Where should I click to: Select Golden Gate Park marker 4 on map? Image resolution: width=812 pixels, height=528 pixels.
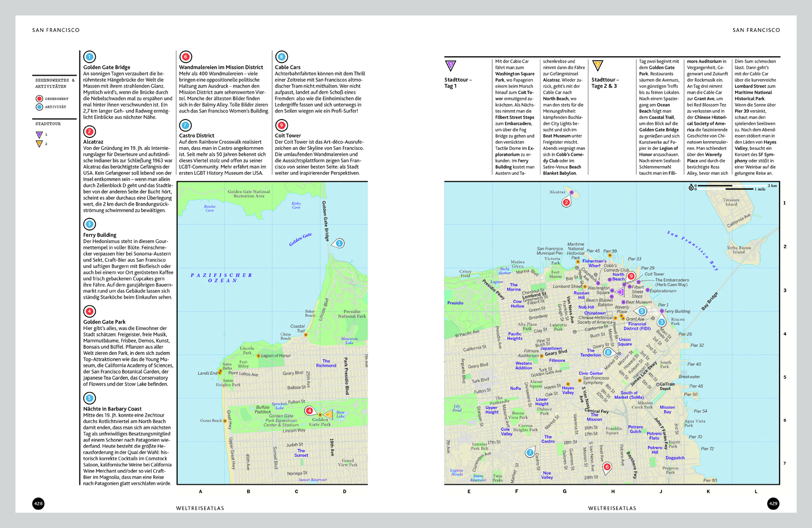pyautogui.click(x=309, y=411)
